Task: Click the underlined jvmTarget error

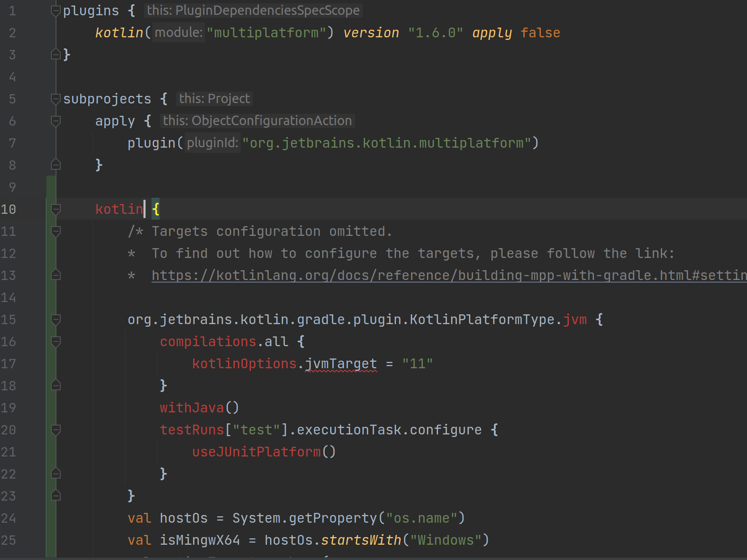Action: click(340, 363)
